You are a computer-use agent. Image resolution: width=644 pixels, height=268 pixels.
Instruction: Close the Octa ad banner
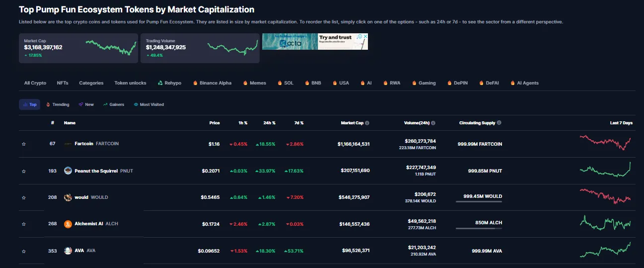365,36
